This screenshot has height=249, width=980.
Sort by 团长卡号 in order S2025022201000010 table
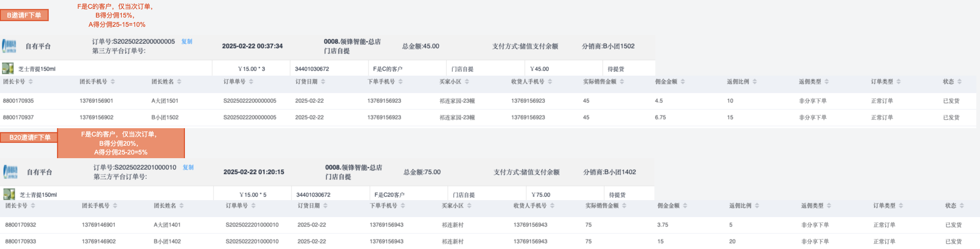click(x=33, y=206)
